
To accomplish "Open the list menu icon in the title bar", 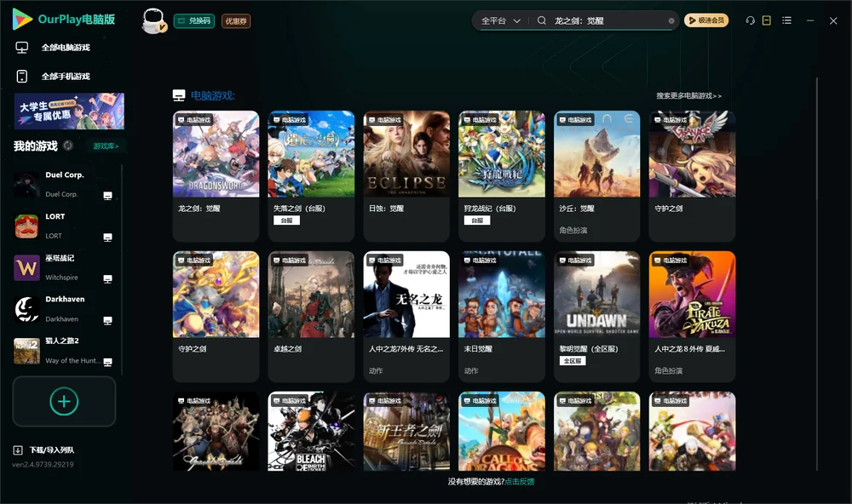I will coord(786,20).
